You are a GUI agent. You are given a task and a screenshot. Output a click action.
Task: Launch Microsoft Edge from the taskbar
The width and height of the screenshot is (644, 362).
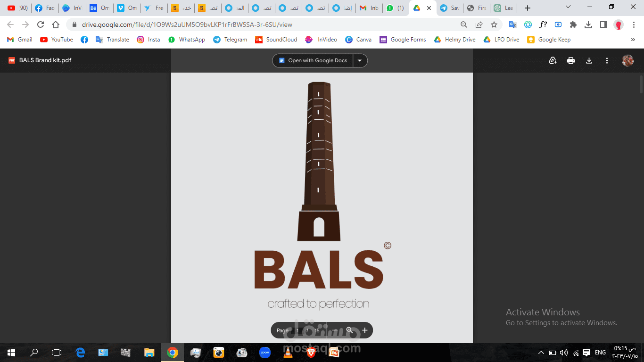point(80,352)
